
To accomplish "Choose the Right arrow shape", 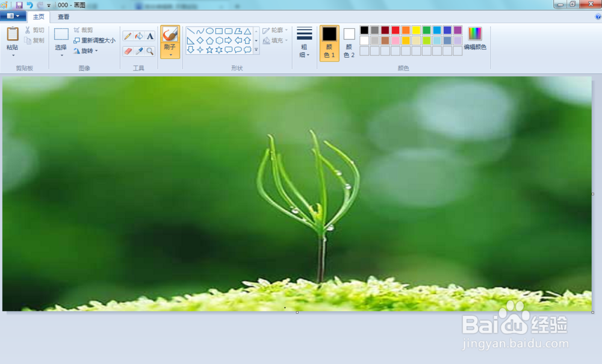I will coord(228,40).
